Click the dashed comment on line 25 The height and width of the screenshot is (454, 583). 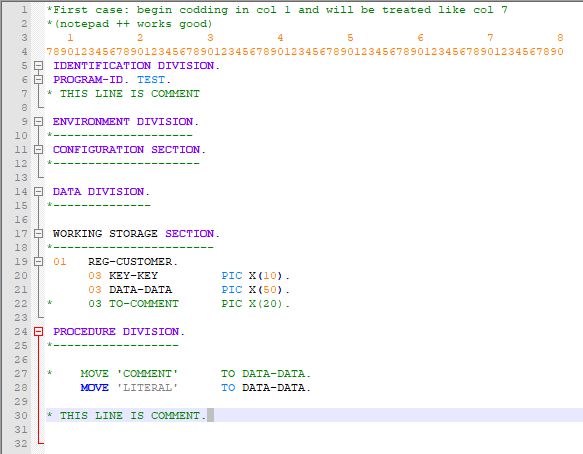click(x=113, y=346)
